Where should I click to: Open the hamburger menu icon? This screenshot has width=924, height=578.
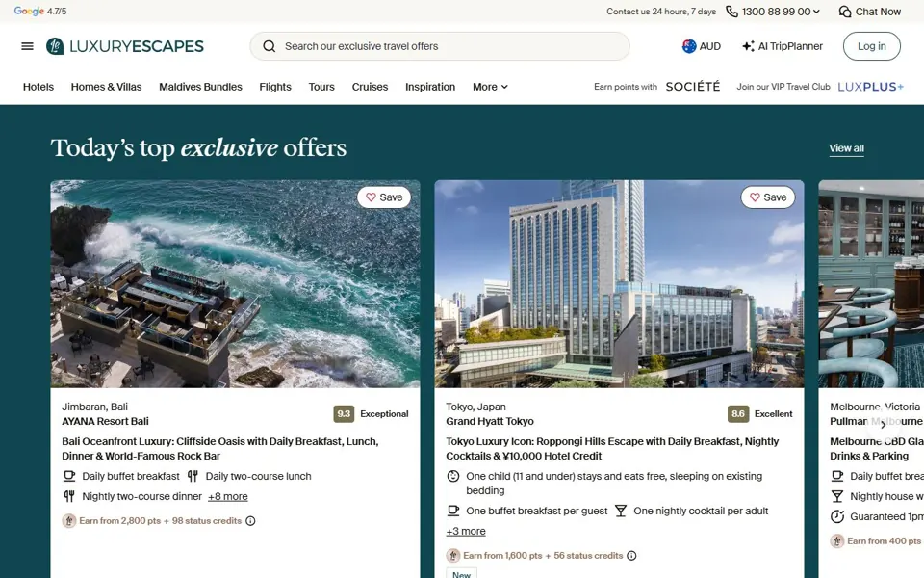(27, 46)
